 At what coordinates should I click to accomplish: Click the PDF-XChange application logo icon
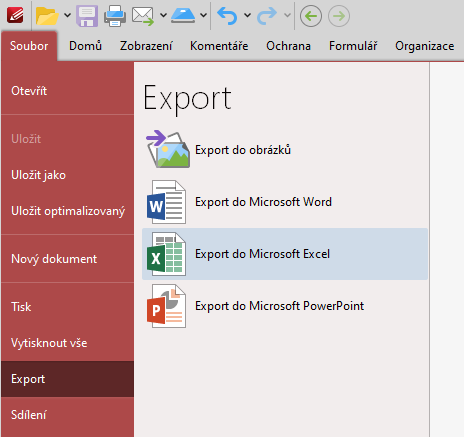15,15
